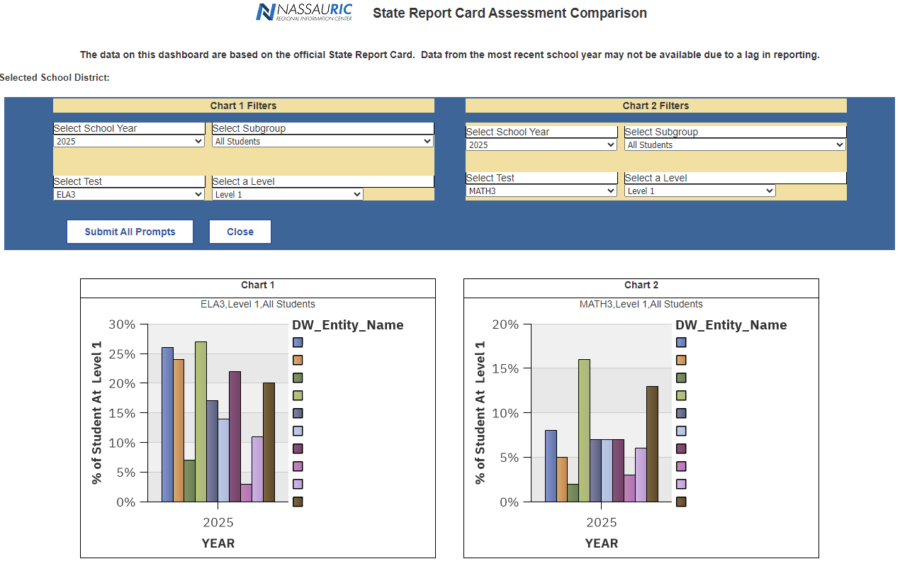Click State Report Card Assessment Comparison title
900x588 pixels.
(510, 13)
